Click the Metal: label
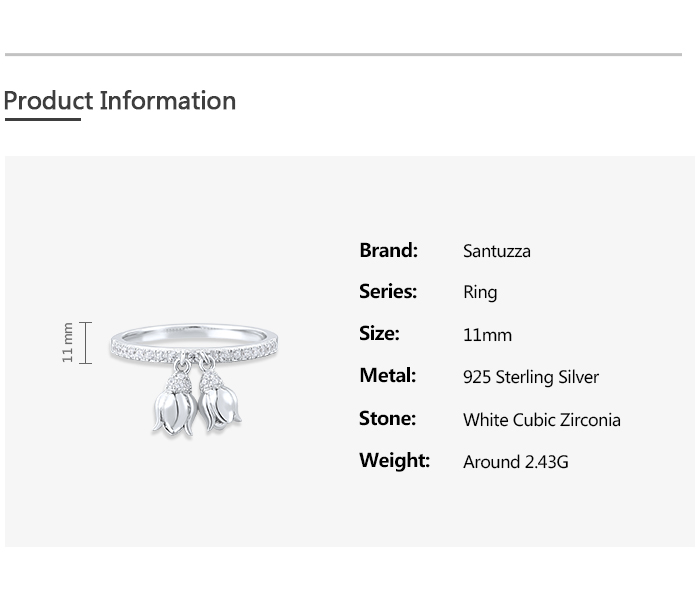Image resolution: width=700 pixels, height=607 pixels. [x=387, y=376]
